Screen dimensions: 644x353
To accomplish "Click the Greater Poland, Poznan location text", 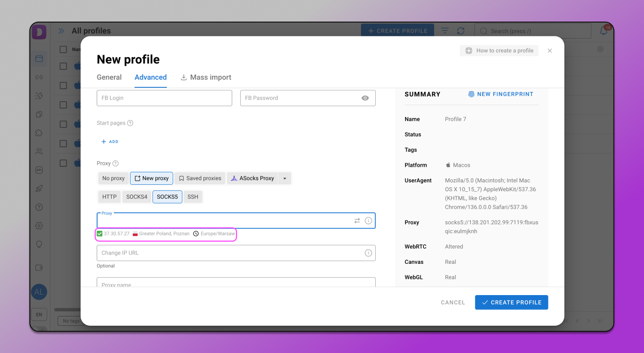I will (164, 233).
